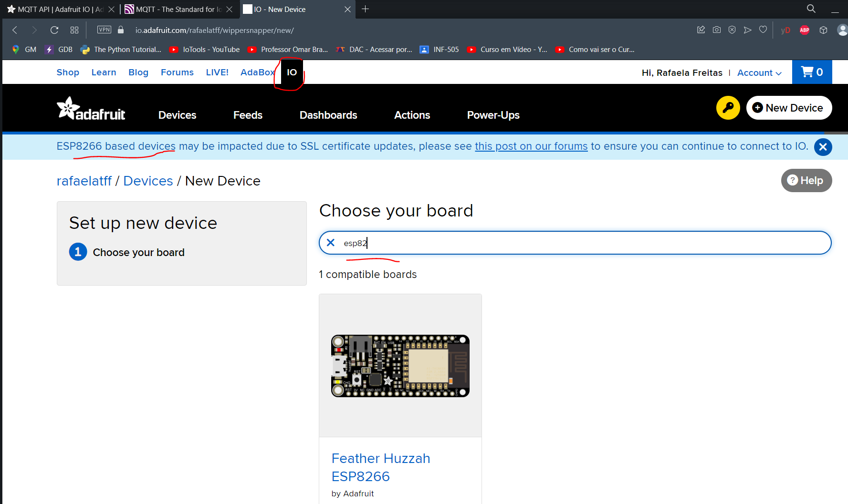This screenshot has width=848, height=504.
Task: Show site security lock info
Action: click(121, 30)
